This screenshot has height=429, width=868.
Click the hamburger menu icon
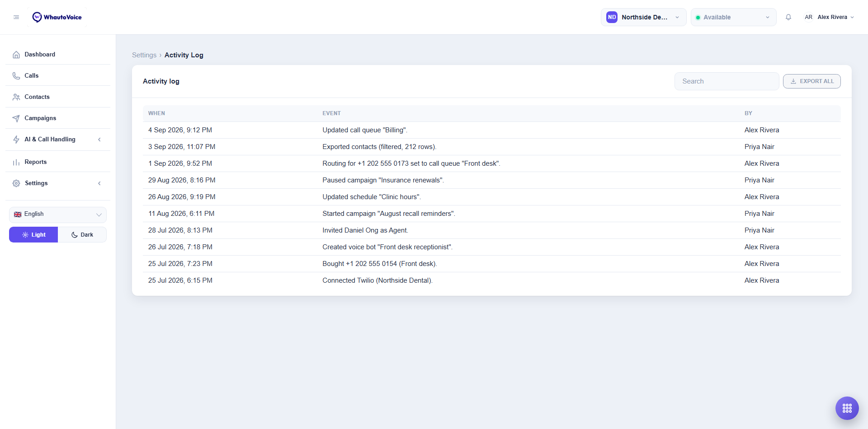coord(16,17)
